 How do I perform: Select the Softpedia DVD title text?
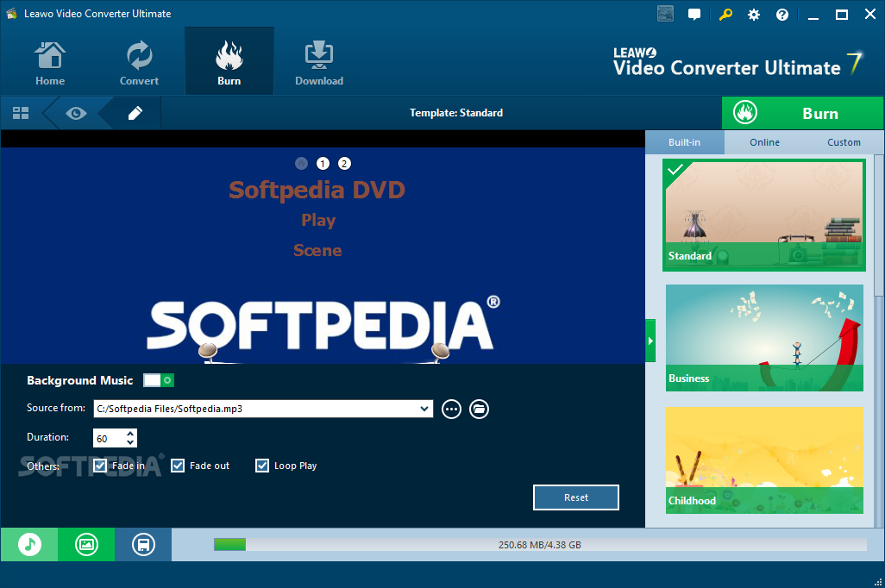(317, 191)
